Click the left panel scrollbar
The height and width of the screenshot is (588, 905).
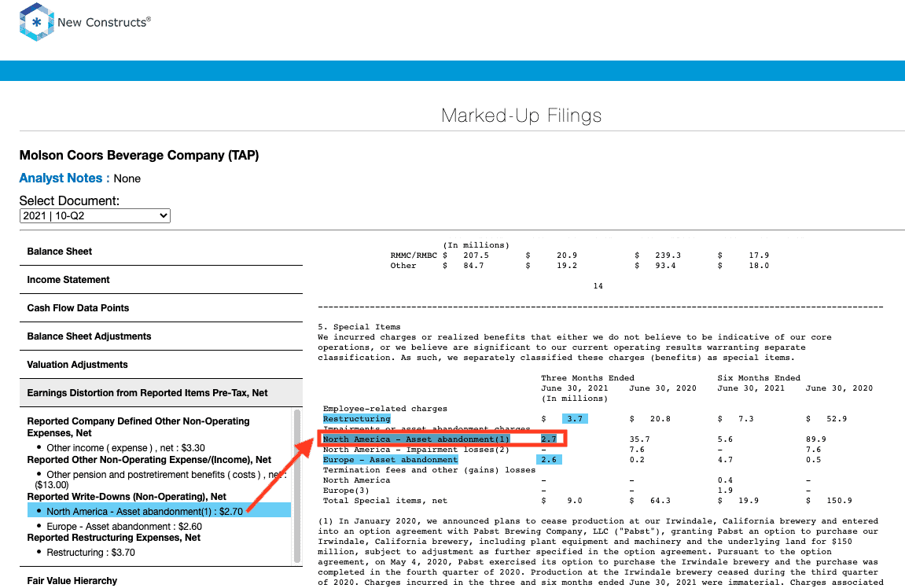(297, 485)
